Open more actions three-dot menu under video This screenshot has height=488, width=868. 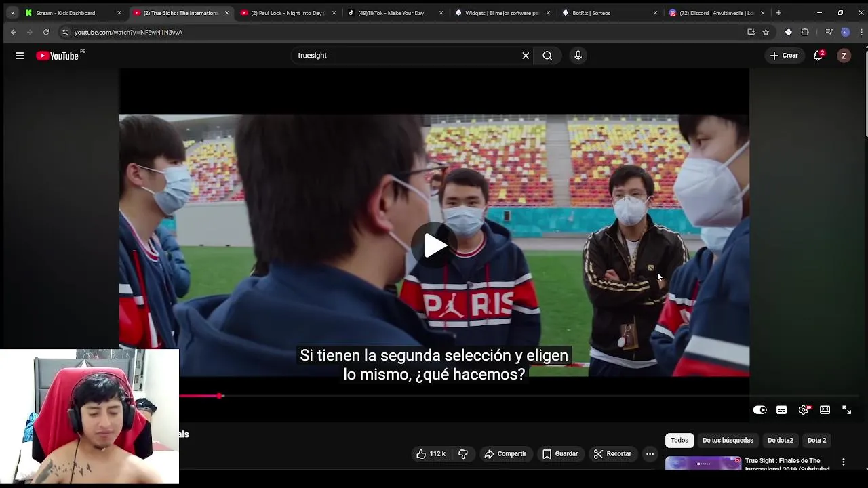point(650,454)
